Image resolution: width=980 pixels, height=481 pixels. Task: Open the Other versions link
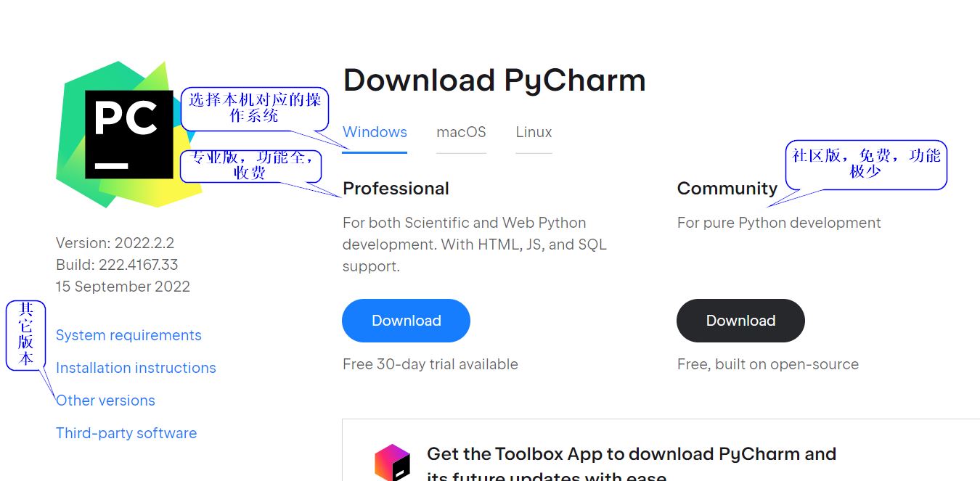pos(105,400)
